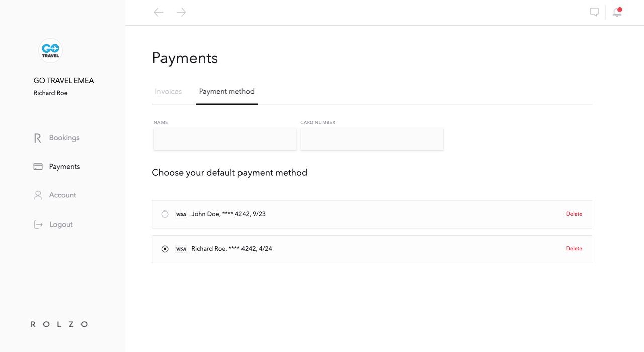Click the Payments card icon in sidebar
The image size is (644, 352).
[38, 167]
